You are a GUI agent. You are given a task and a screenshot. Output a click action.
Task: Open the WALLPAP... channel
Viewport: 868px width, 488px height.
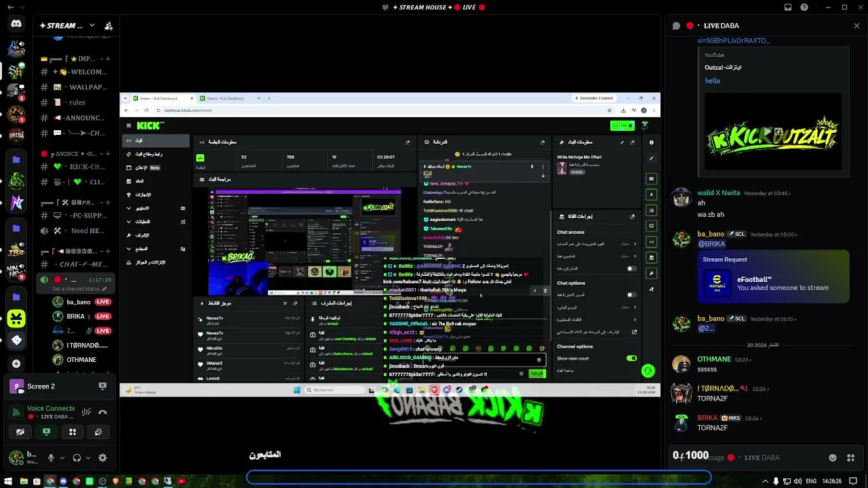click(76, 87)
